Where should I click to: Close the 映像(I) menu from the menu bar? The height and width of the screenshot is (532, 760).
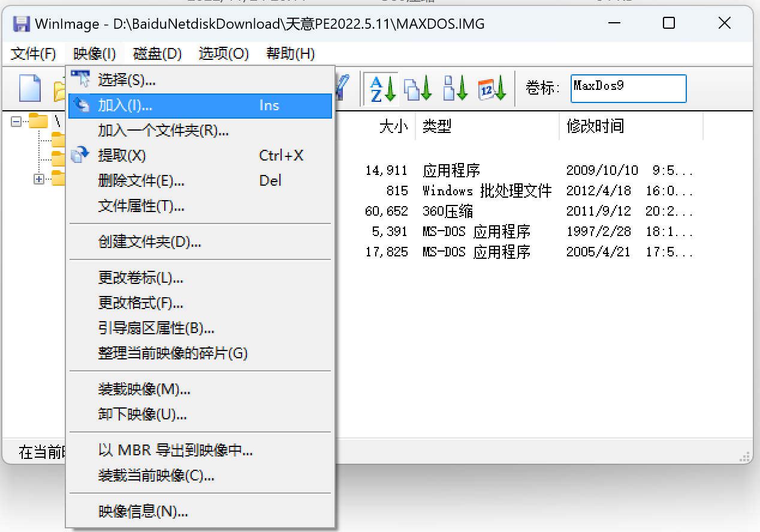tap(95, 54)
